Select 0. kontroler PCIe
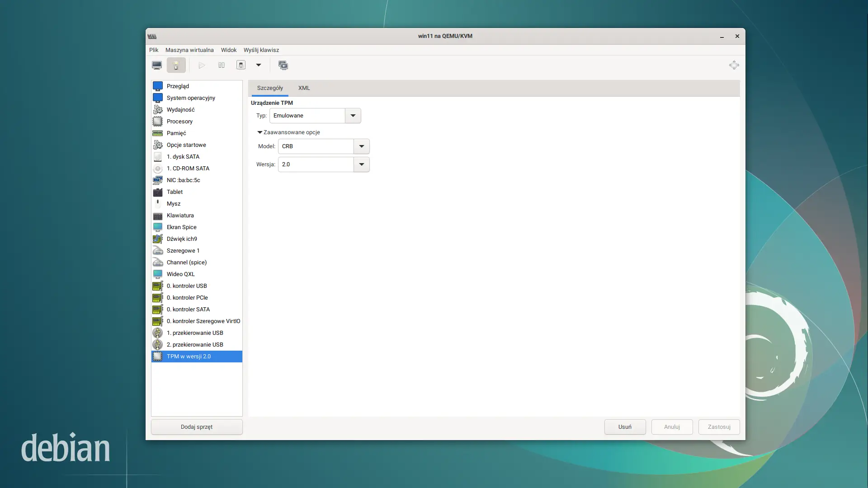This screenshot has width=868, height=488. (x=197, y=297)
